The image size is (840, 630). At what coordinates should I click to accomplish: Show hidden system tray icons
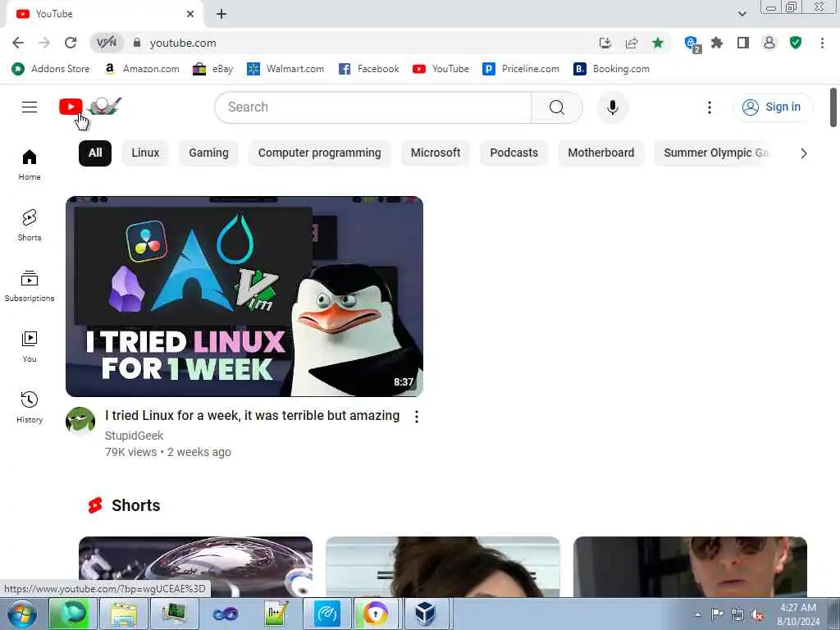[697, 615]
